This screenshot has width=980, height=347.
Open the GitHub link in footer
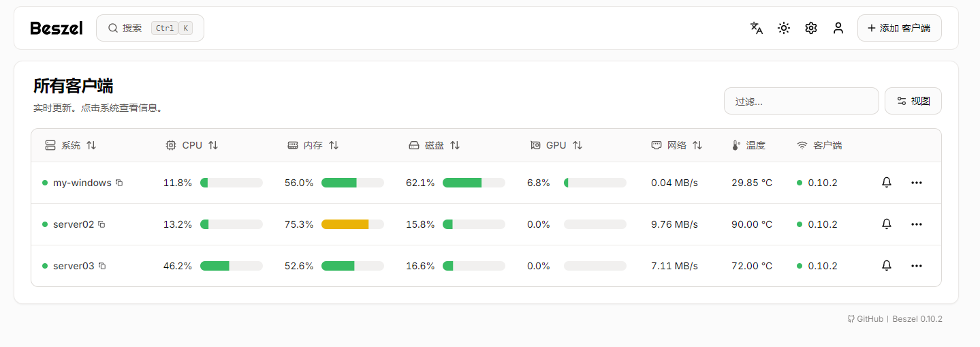tap(866, 319)
